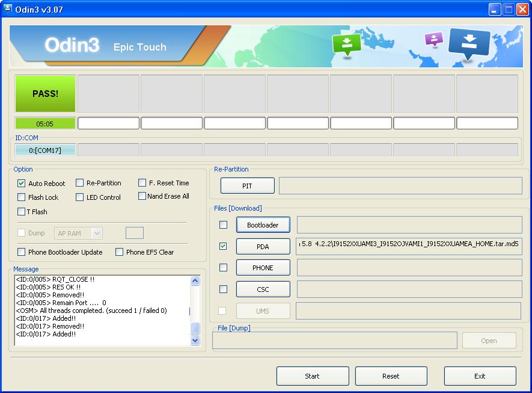Click the green download bubble icon in banner
Viewport: 532px width, 393px height.
346,45
